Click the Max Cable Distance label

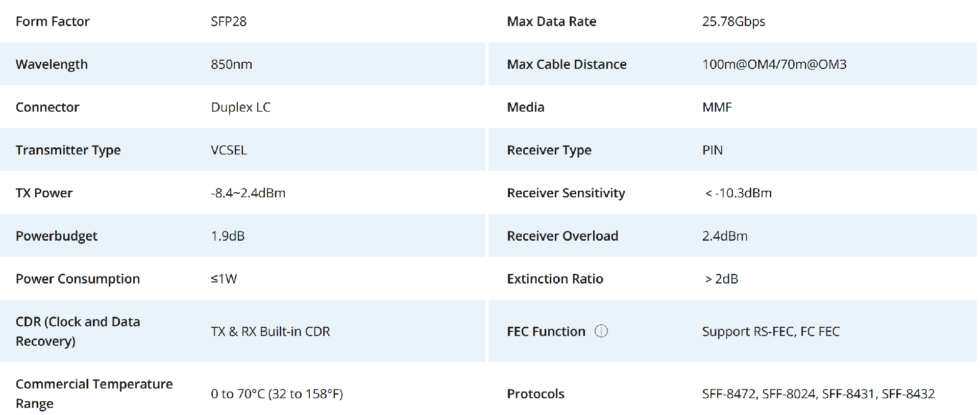pyautogui.click(x=567, y=64)
